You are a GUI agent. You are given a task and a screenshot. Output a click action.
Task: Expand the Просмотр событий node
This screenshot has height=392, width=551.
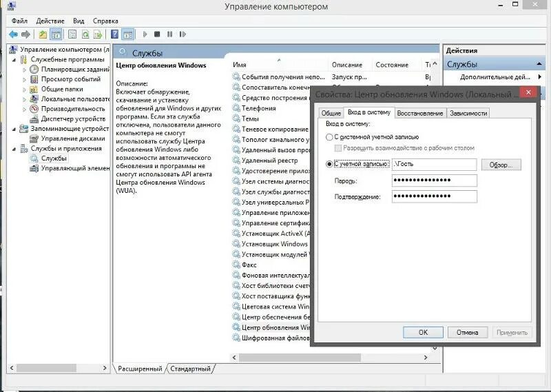click(24, 79)
